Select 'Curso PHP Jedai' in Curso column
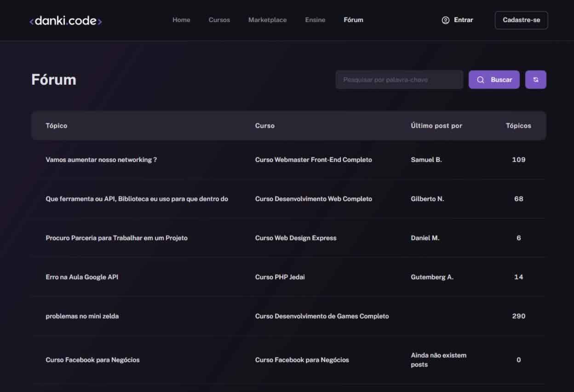The width and height of the screenshot is (574, 392). [280, 277]
